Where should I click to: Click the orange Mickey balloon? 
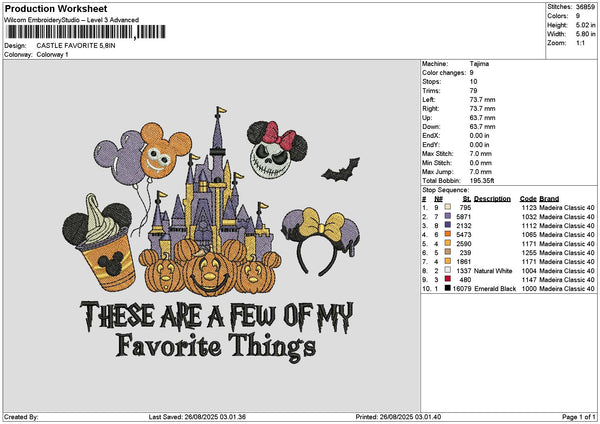tap(165, 150)
